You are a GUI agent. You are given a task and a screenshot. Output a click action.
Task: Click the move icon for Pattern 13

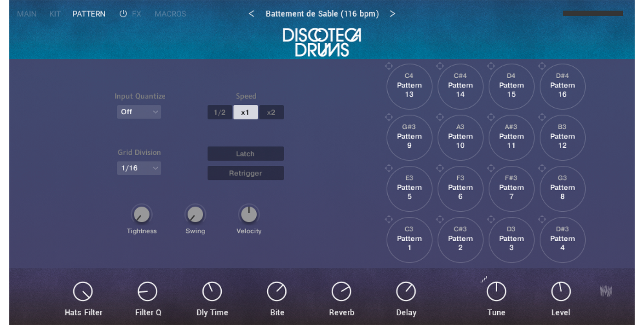[389, 66]
